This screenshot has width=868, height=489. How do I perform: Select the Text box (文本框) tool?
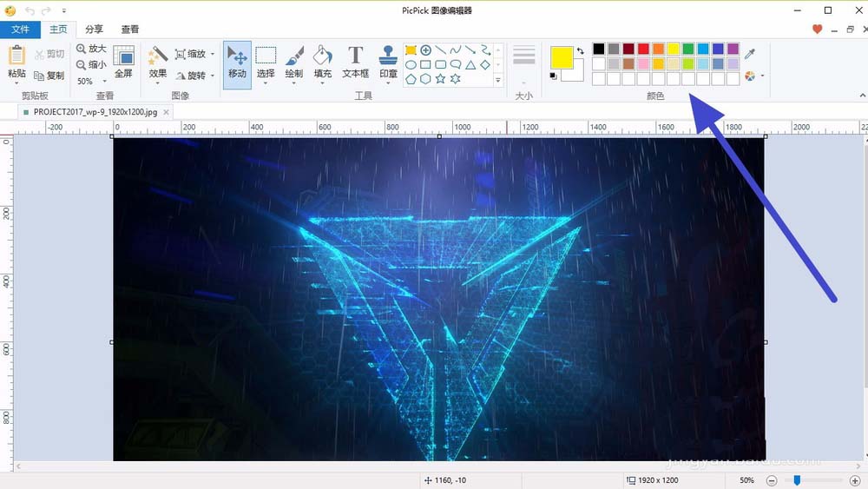coord(355,63)
